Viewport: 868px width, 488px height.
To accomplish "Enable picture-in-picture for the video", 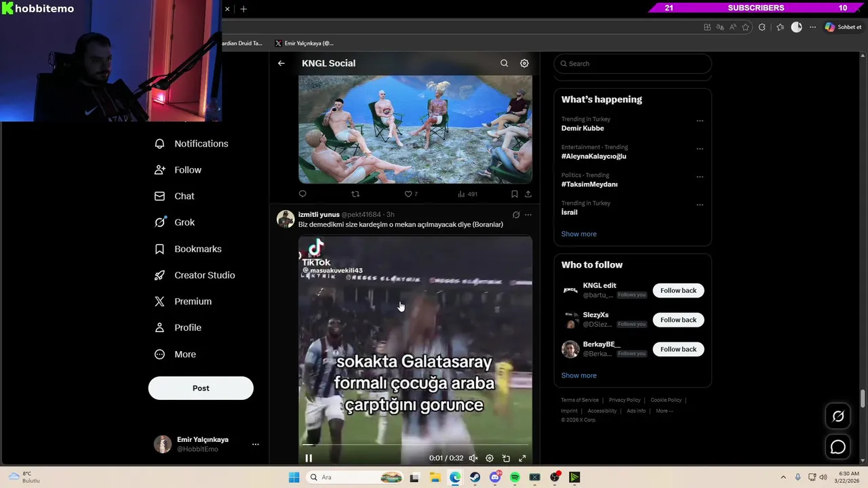I will coord(506,458).
